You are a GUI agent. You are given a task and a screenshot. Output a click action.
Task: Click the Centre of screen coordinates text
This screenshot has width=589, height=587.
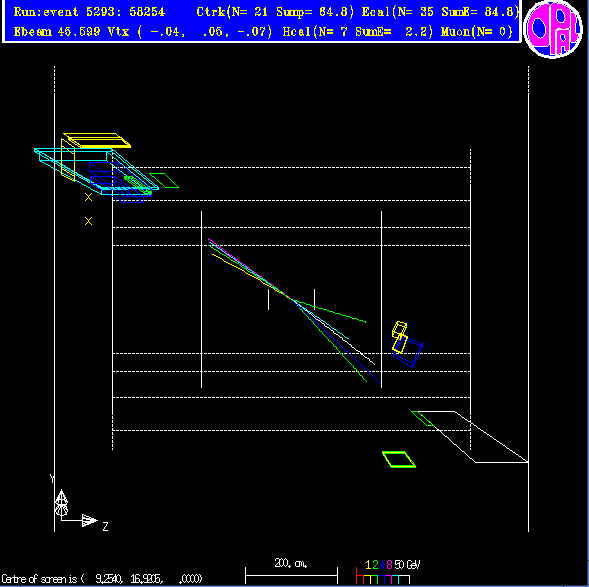pyautogui.click(x=101, y=579)
